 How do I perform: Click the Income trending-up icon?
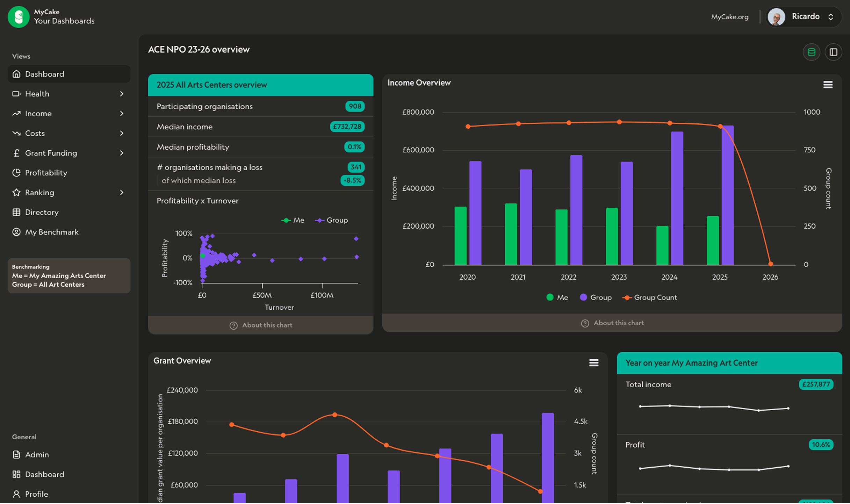coord(16,113)
